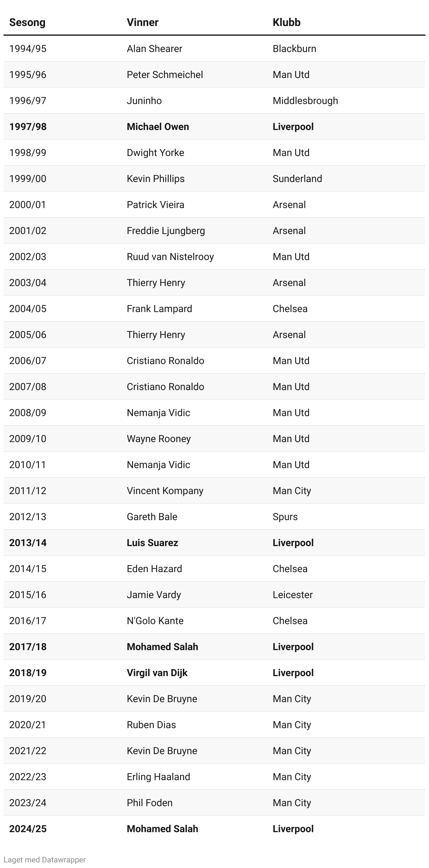
Task: Click the bold Luis Suarez entry
Action: pos(152,543)
